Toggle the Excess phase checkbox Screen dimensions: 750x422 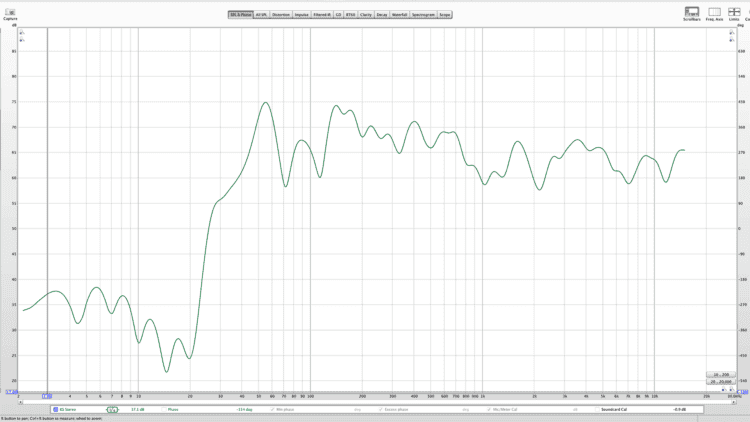381,410
